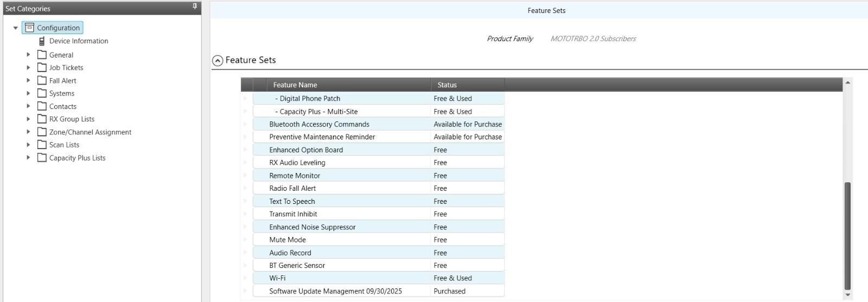Click the Job Tickets folder icon
The height and width of the screenshot is (302, 868).
pyautogui.click(x=42, y=68)
